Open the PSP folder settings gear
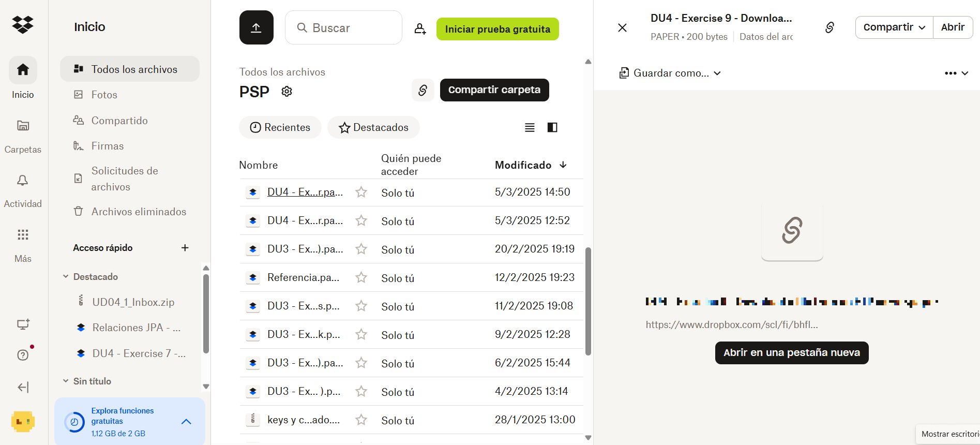This screenshot has height=445, width=980. click(x=287, y=92)
